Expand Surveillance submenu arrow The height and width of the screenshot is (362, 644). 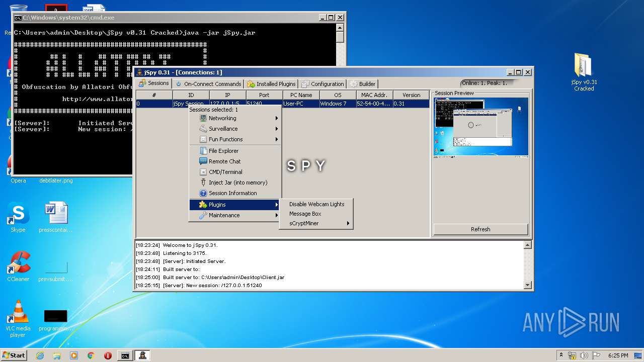click(x=277, y=129)
